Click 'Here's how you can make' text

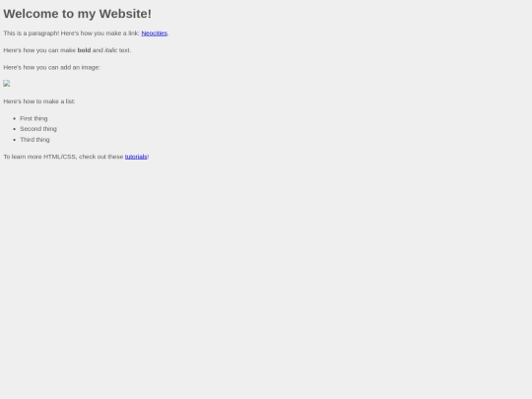(39, 50)
